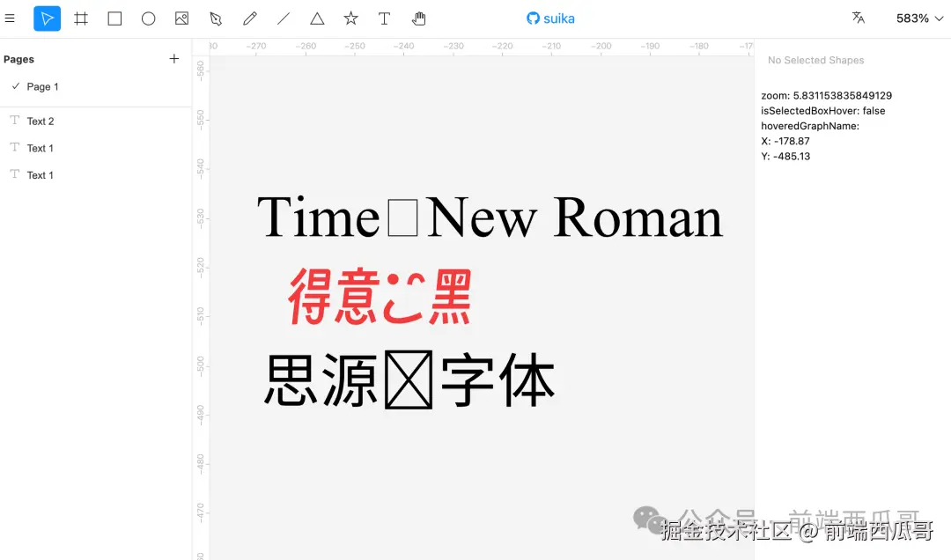Click the Time New Roman text on canvas
The image size is (951, 560).
(x=490, y=217)
